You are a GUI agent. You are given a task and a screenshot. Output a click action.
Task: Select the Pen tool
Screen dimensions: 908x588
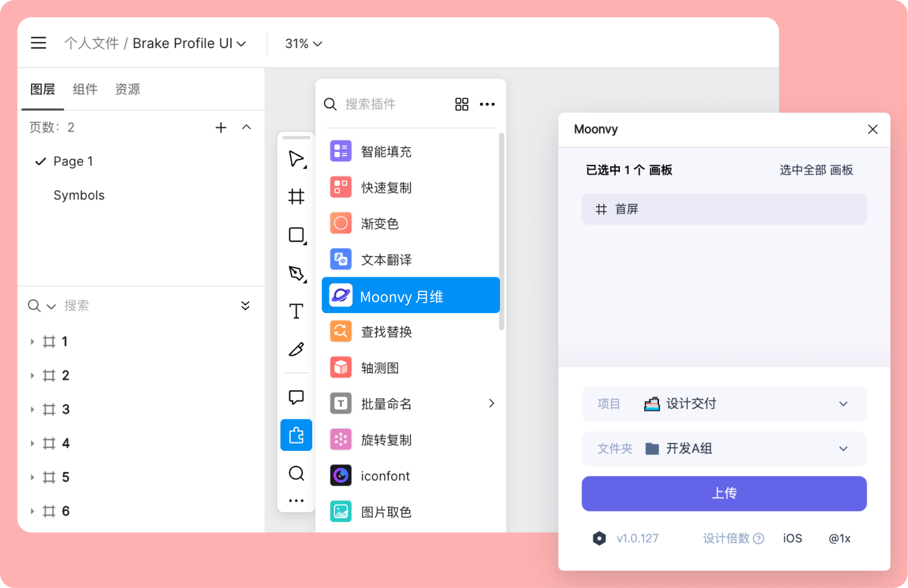coord(297,274)
